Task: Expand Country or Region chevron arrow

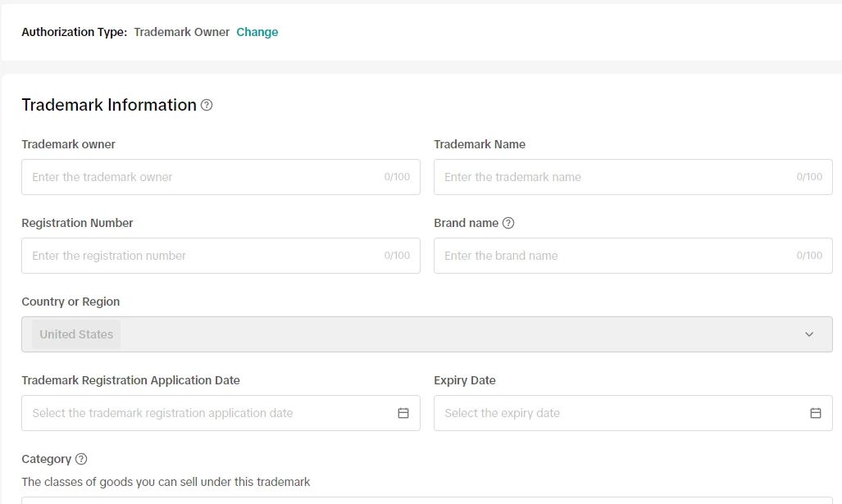Action: click(x=809, y=334)
